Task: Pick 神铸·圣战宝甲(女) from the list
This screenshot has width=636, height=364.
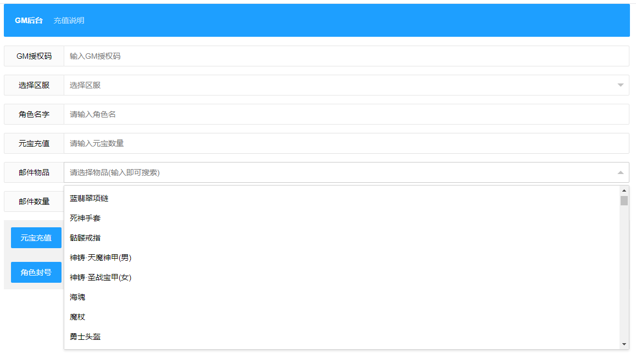Action: [101, 277]
